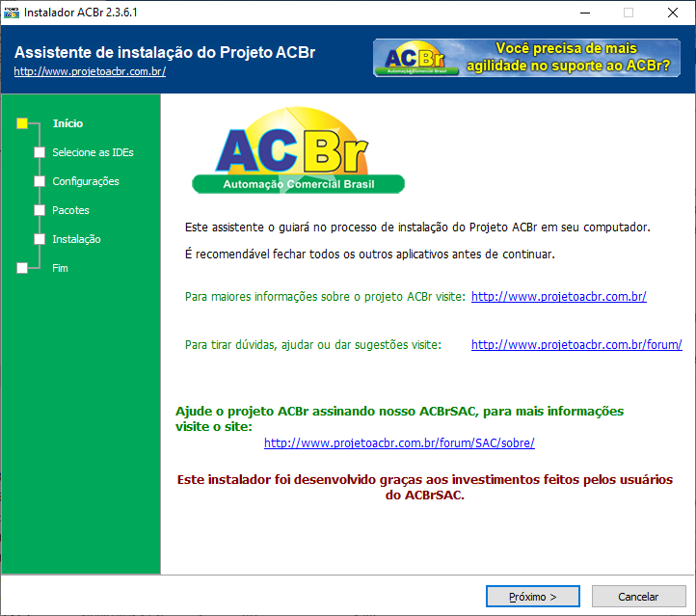Click the white marker beside Fim
The height and width of the screenshot is (616, 696).
click(22, 268)
